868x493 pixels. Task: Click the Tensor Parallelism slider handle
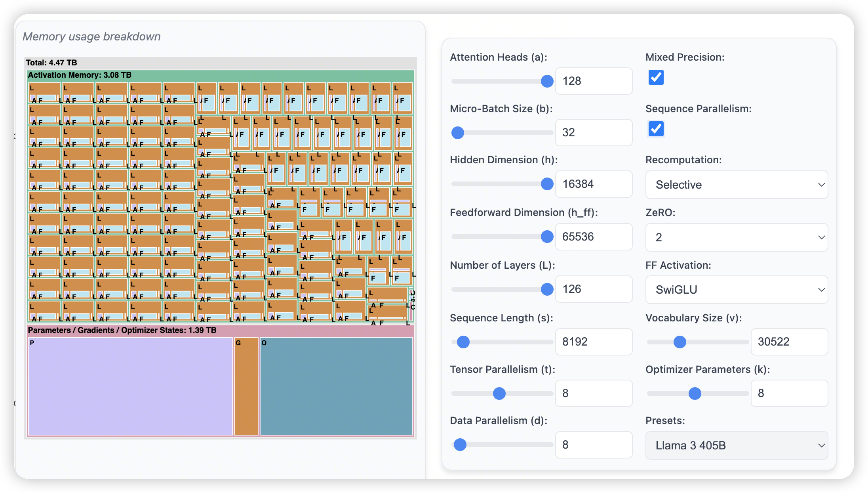499,394
